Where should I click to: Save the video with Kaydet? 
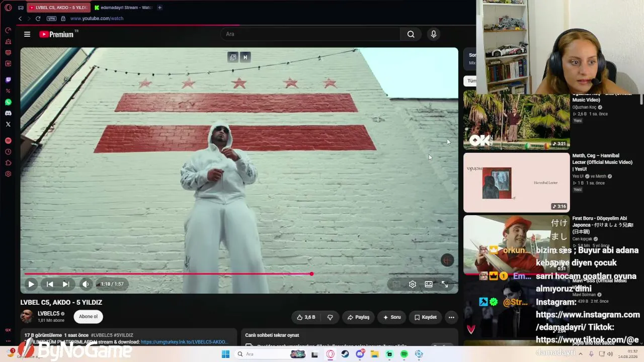click(426, 317)
